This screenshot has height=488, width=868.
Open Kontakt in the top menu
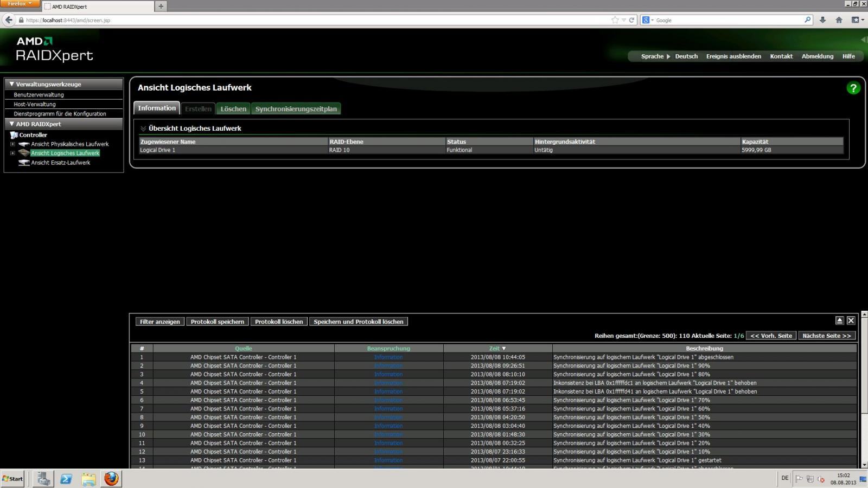click(781, 56)
